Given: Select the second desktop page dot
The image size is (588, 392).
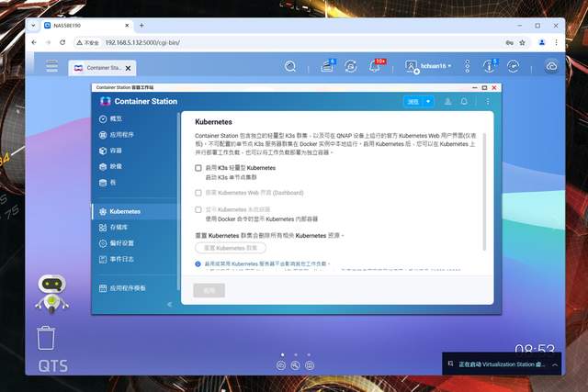Looking at the screenshot, I should pos(296,354).
